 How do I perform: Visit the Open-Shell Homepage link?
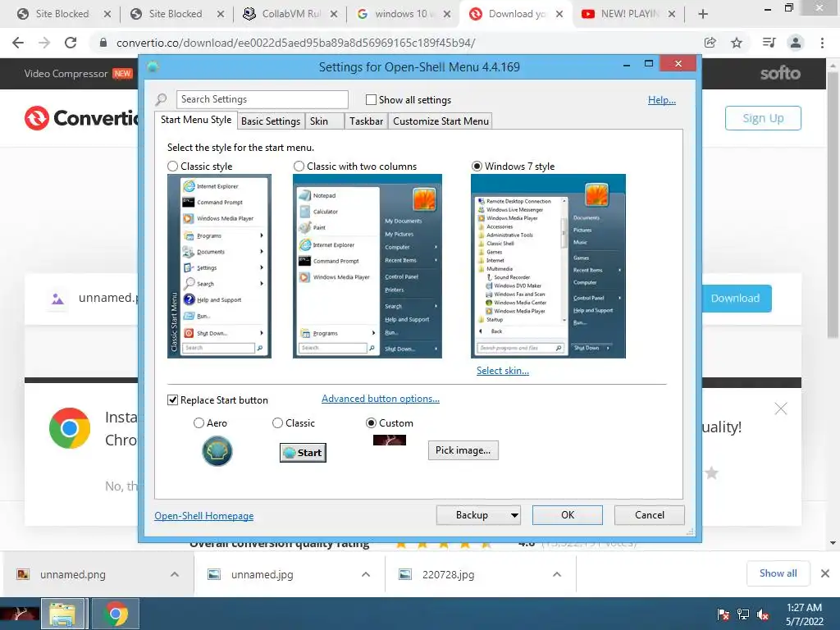click(x=204, y=516)
